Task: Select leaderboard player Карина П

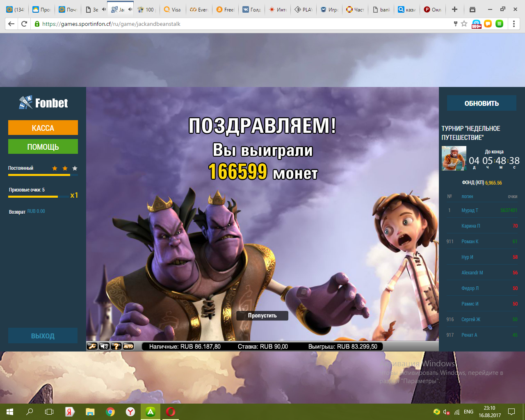Action: 470,226
